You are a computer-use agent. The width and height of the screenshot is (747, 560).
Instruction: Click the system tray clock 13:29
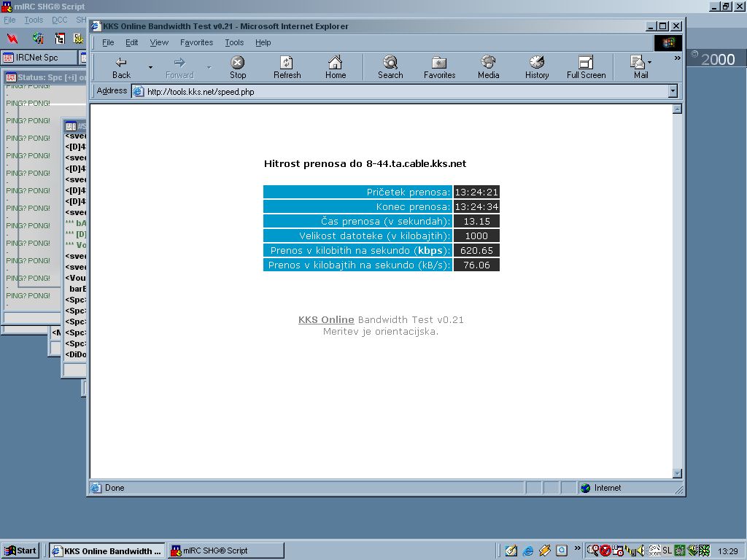point(727,551)
